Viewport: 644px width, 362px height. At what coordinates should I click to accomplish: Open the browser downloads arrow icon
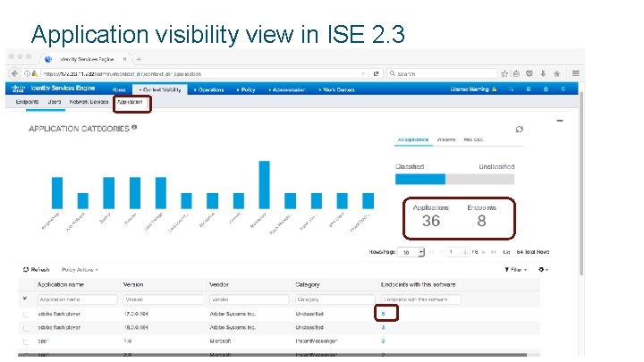(543, 73)
